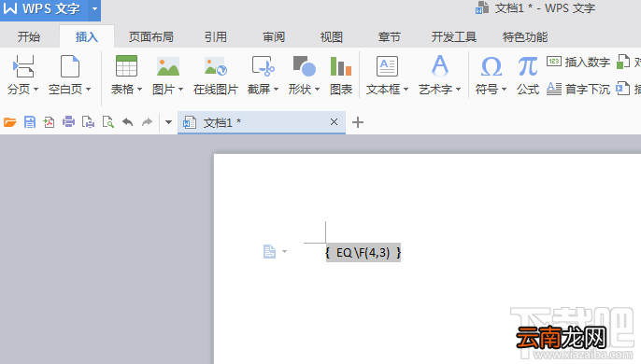
Task: Click Drop Cap (首字下沉)
Action: (578, 89)
